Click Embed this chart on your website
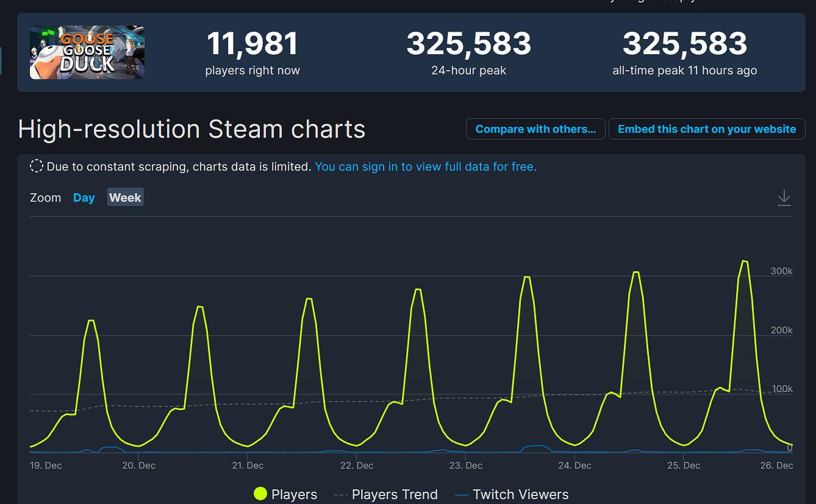Image resolution: width=816 pixels, height=504 pixels. [x=707, y=129]
